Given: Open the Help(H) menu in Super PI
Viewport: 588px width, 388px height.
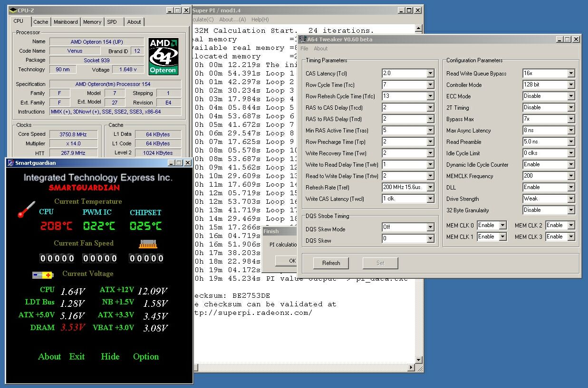Looking at the screenshot, I should click(x=260, y=19).
